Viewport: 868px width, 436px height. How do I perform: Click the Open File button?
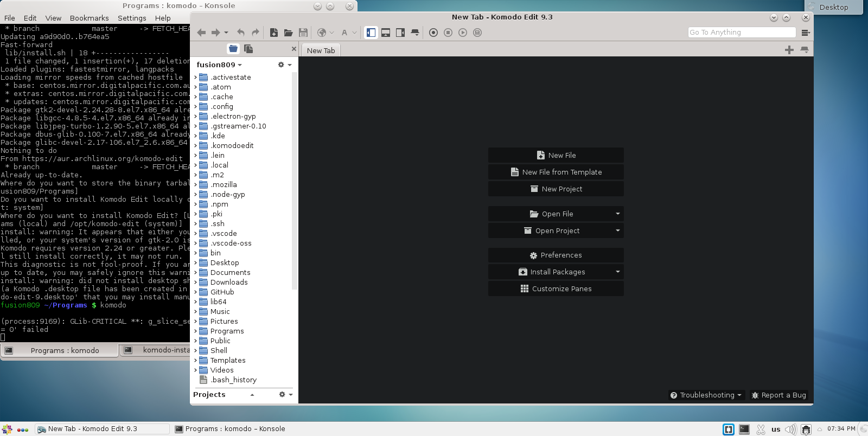(x=551, y=214)
